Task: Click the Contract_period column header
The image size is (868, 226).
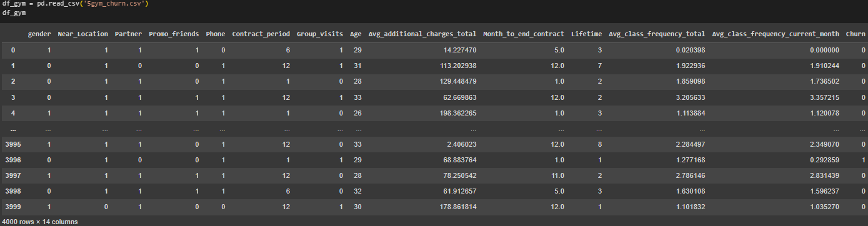Action: [261, 34]
